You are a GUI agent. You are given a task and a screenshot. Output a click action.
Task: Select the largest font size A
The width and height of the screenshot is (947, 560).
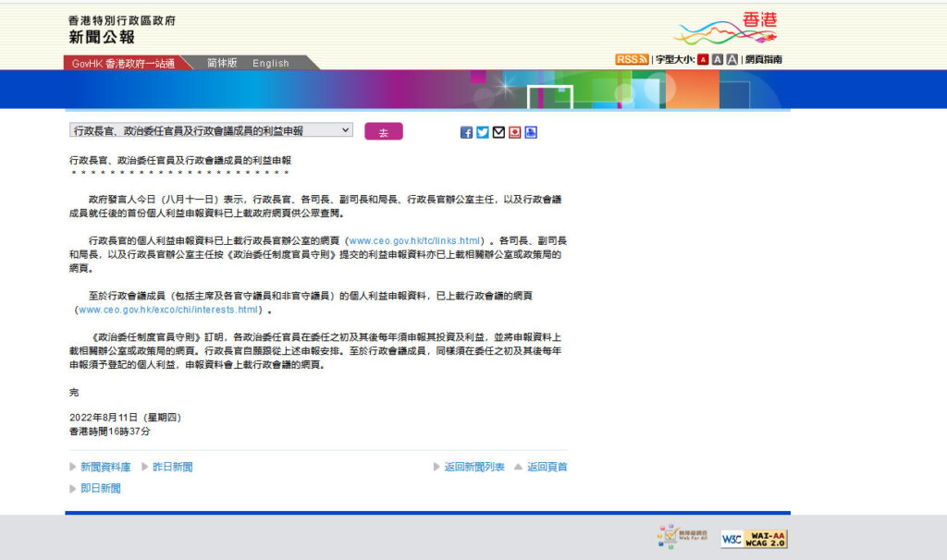coord(732,59)
